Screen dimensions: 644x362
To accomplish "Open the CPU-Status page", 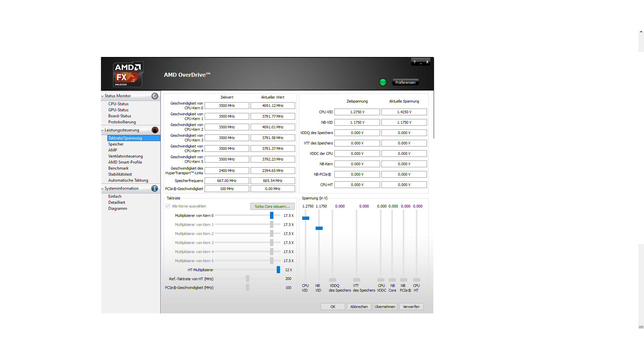I will click(x=118, y=104).
